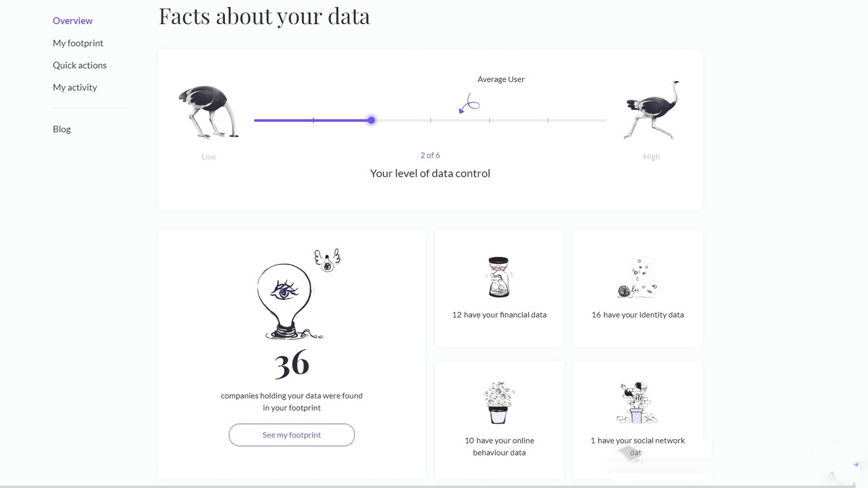Click the Average User arrow marker
The height and width of the screenshot is (488, 868).
pyautogui.click(x=470, y=104)
